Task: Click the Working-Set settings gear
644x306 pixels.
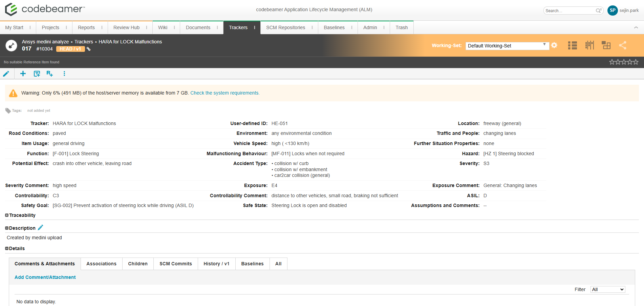Action: tap(554, 45)
